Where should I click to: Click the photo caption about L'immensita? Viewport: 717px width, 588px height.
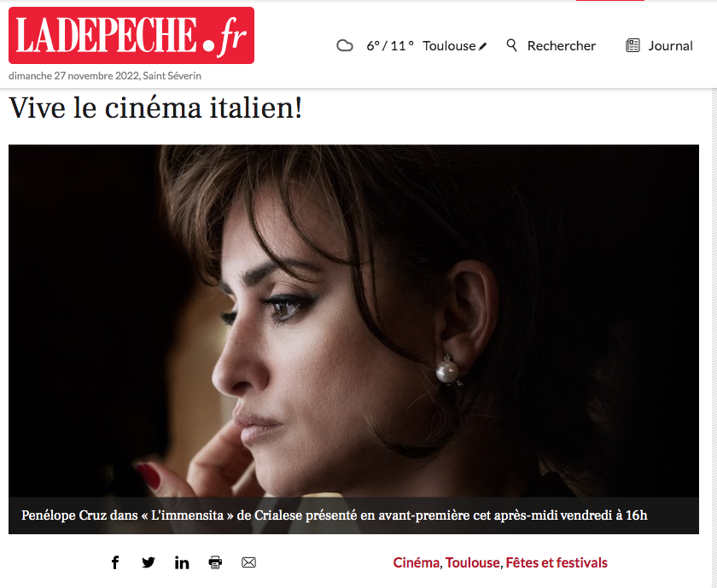click(x=335, y=515)
